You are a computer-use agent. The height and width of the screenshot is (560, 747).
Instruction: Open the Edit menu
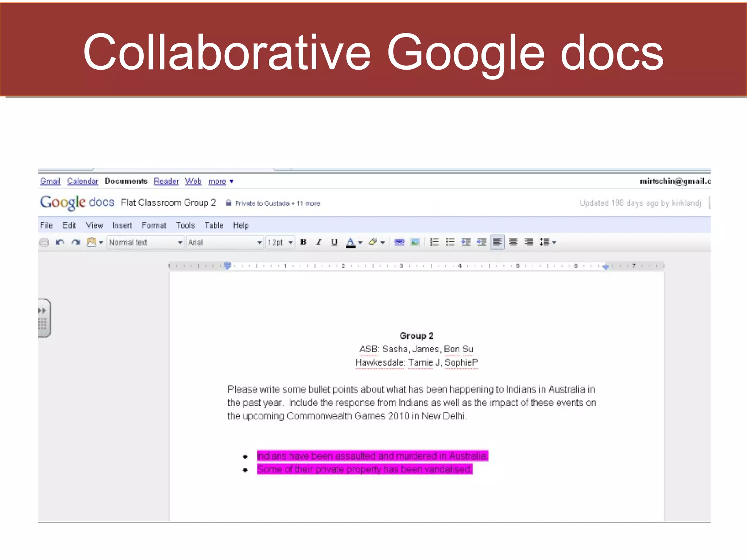coord(69,225)
